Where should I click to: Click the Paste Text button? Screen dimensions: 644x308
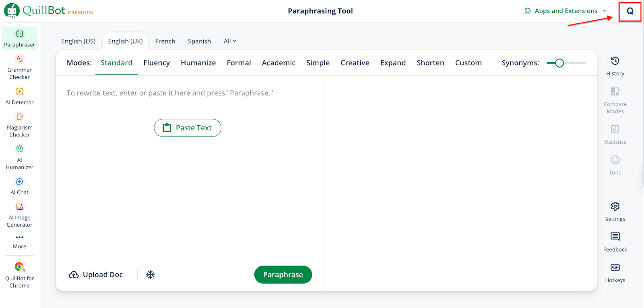[188, 128]
